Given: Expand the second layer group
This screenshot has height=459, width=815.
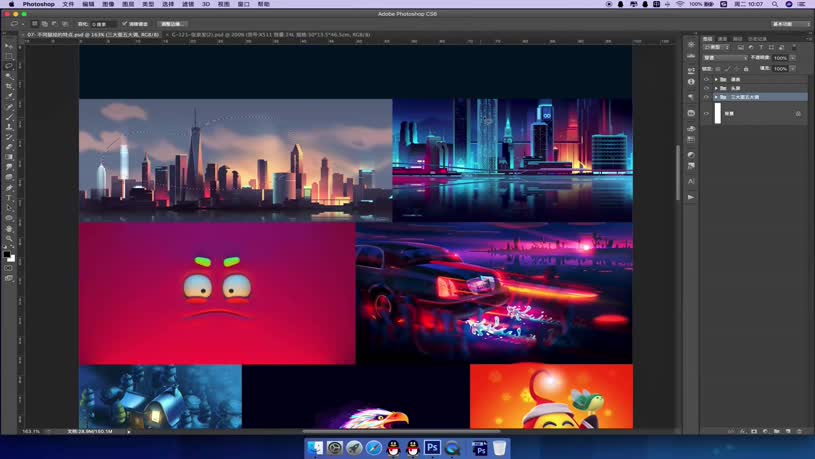Looking at the screenshot, I should tap(716, 88).
